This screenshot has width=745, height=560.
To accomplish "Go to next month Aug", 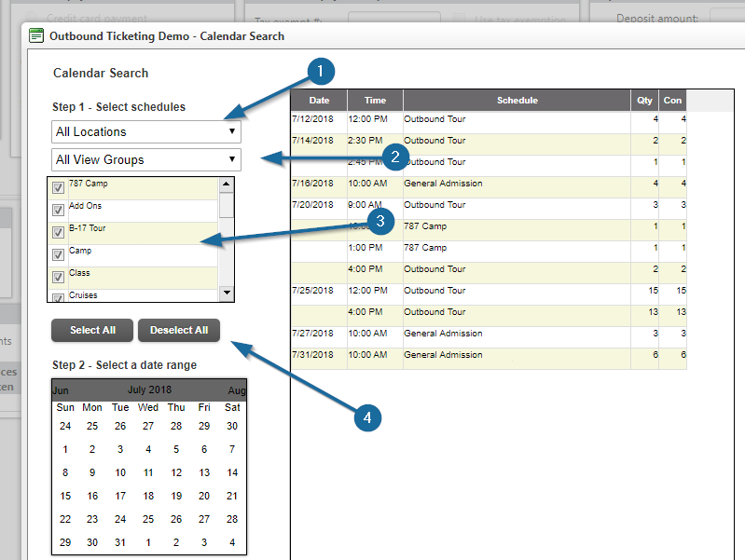I will pos(237,389).
